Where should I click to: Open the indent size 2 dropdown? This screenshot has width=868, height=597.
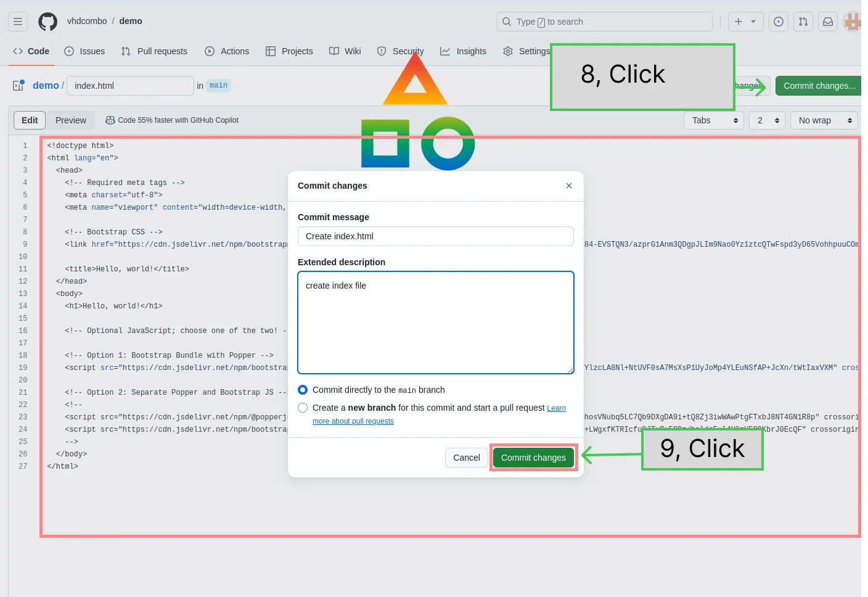[768, 120]
